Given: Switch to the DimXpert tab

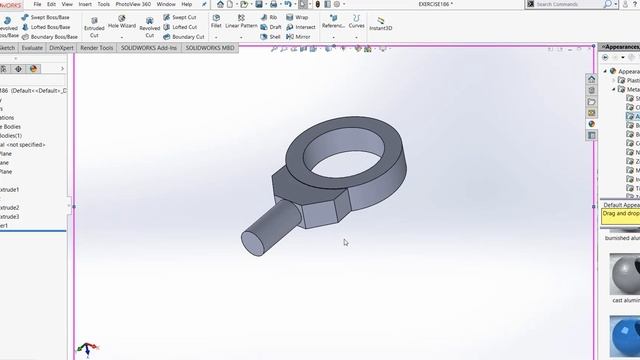Looking at the screenshot, I should [61, 48].
